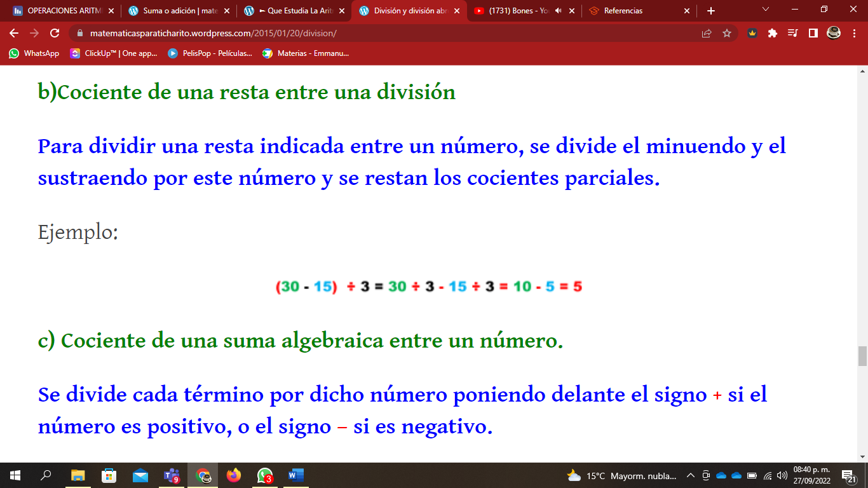Toggle the speaker volume in system tray

click(x=782, y=477)
